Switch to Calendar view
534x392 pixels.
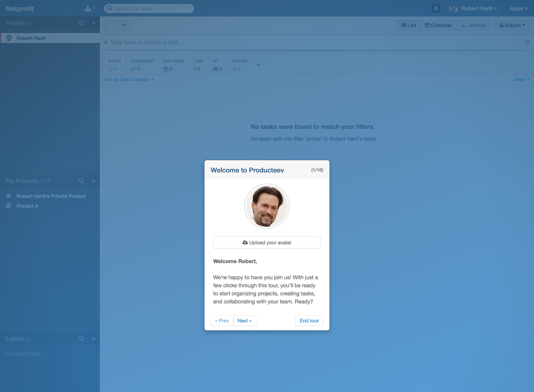click(x=438, y=25)
